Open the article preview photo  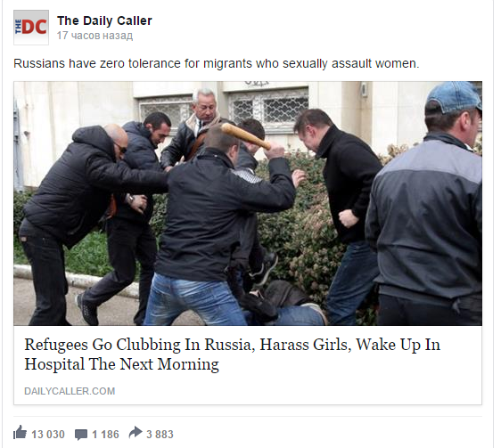[248, 203]
